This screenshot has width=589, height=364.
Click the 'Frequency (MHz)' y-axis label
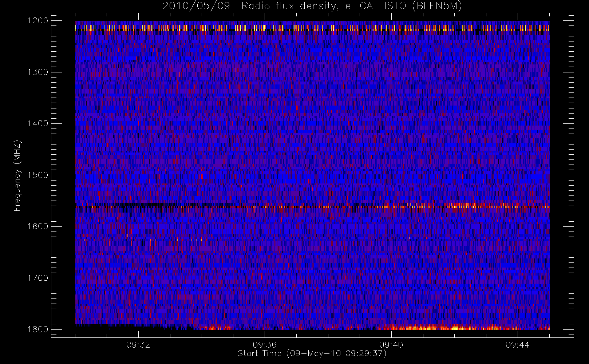coord(17,175)
